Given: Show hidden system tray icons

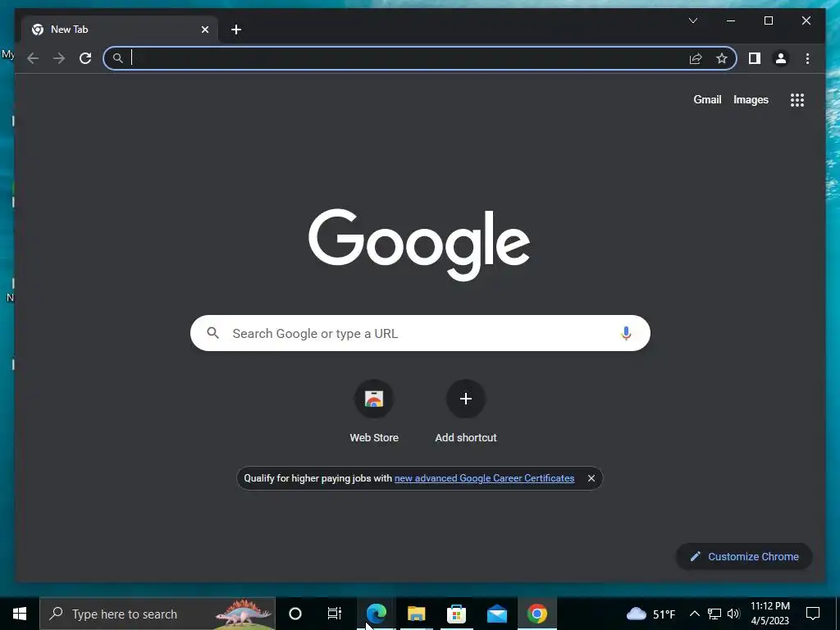Looking at the screenshot, I should click(694, 614).
